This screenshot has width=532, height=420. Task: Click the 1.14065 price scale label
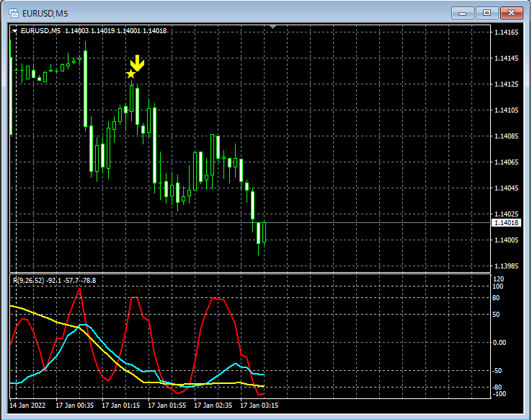pyautogui.click(x=506, y=162)
